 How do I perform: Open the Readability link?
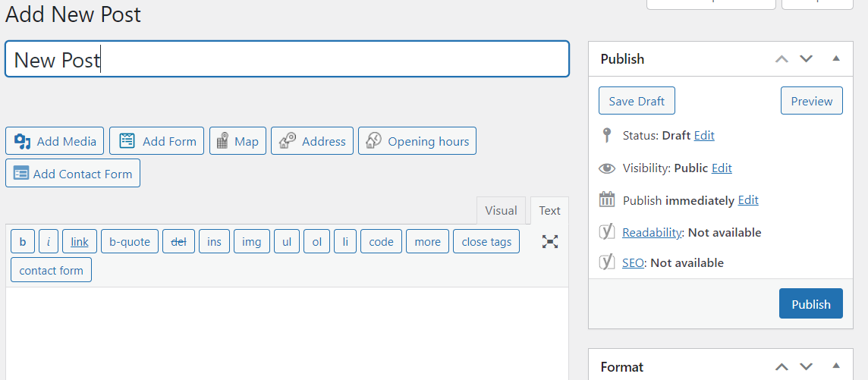(x=653, y=233)
